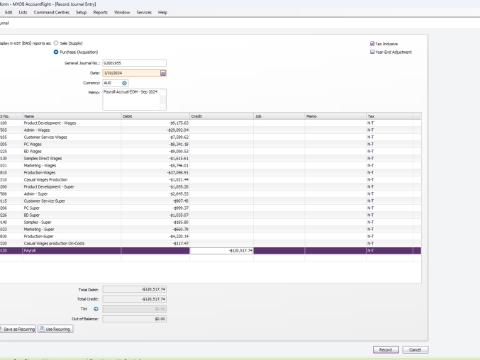
Task: Select the Marketing - Wages row
Action: 210,165
